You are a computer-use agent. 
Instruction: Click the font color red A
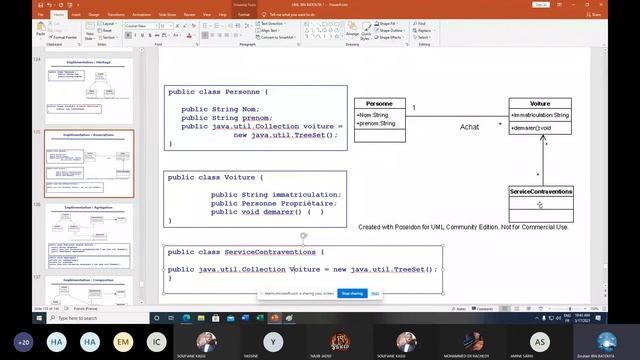[189, 36]
